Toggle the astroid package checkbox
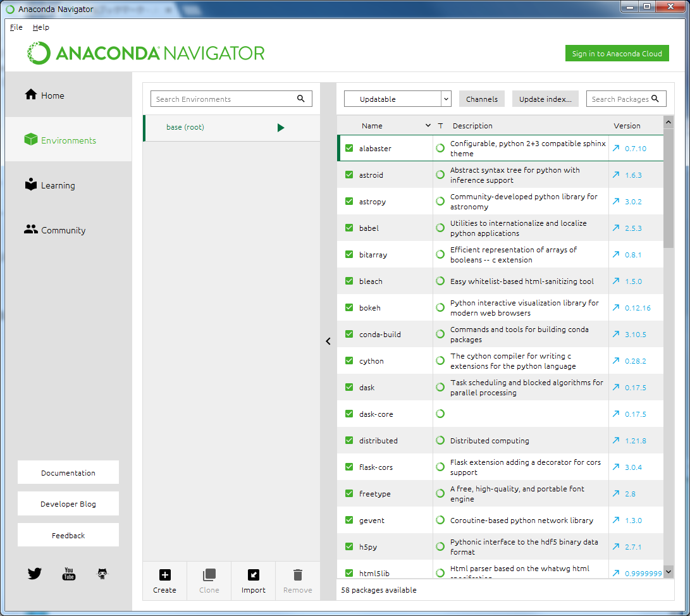The height and width of the screenshot is (616, 690). tap(349, 175)
